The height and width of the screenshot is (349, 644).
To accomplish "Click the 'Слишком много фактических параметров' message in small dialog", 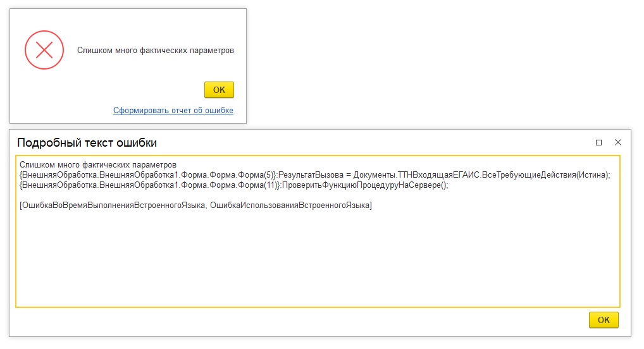I will tap(155, 51).
